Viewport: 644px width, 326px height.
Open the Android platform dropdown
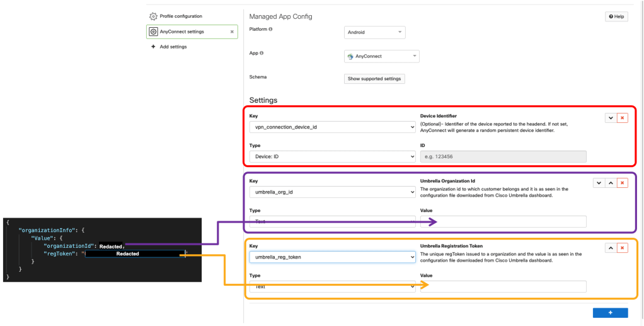point(375,32)
